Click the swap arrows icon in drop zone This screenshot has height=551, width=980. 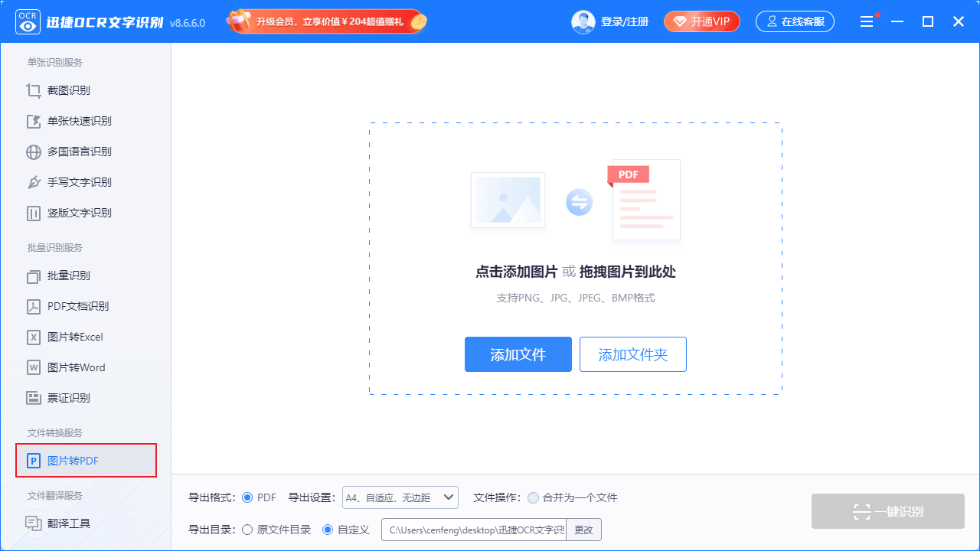[x=580, y=202]
